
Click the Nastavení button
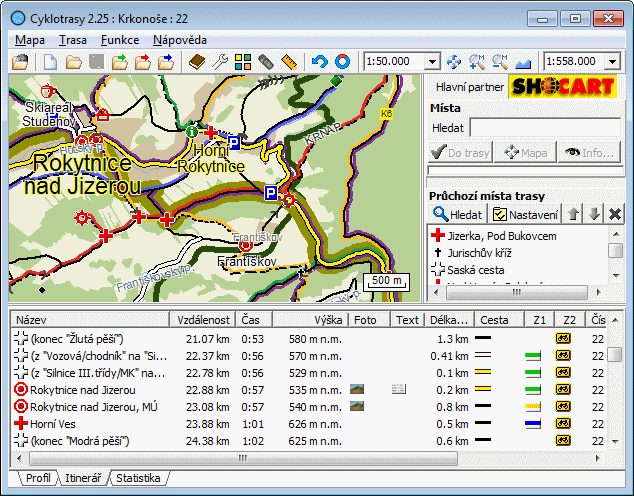click(x=524, y=214)
